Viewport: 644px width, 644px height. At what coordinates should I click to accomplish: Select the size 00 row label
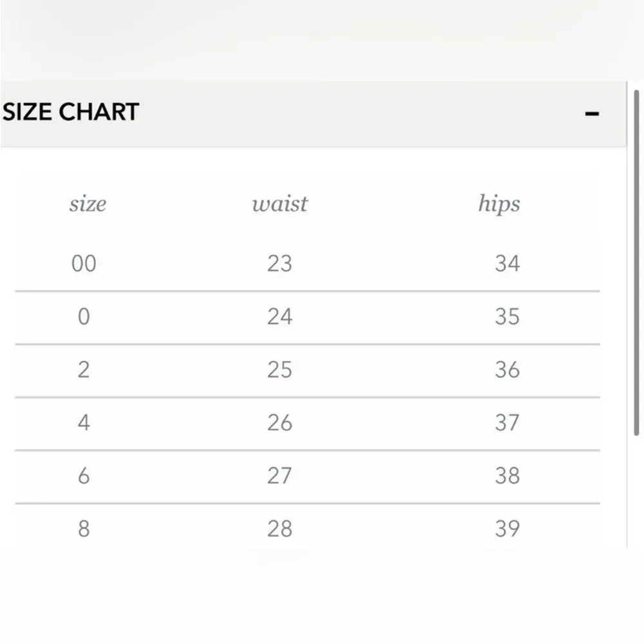pyautogui.click(x=84, y=263)
